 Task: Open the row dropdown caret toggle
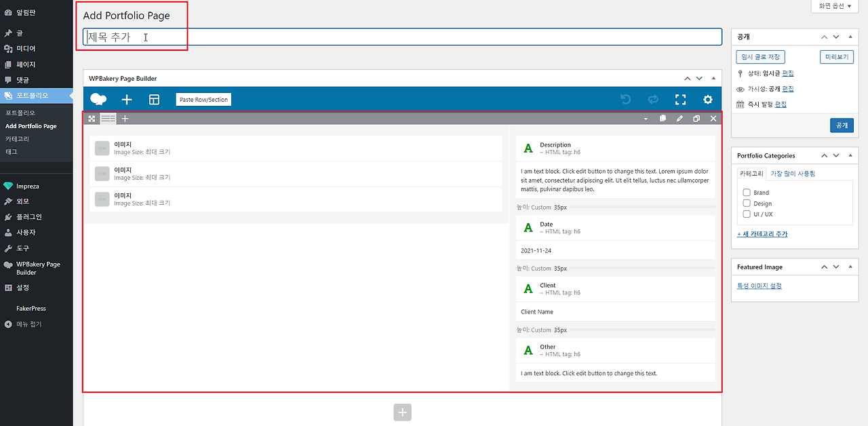(646, 119)
